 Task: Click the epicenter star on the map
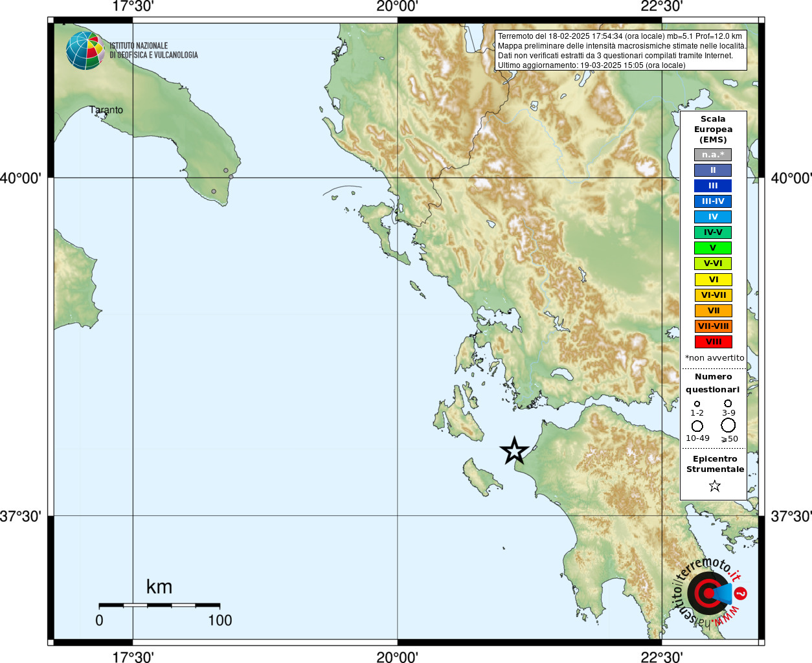pyautogui.click(x=515, y=451)
